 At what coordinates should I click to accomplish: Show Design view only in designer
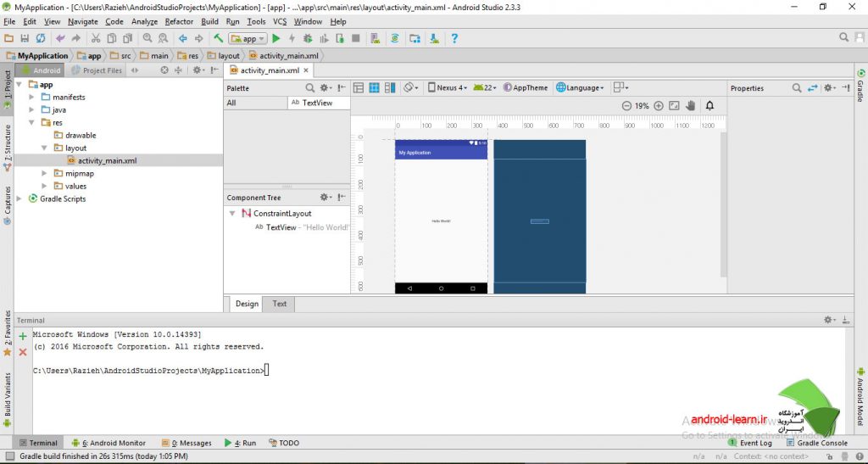coord(359,87)
